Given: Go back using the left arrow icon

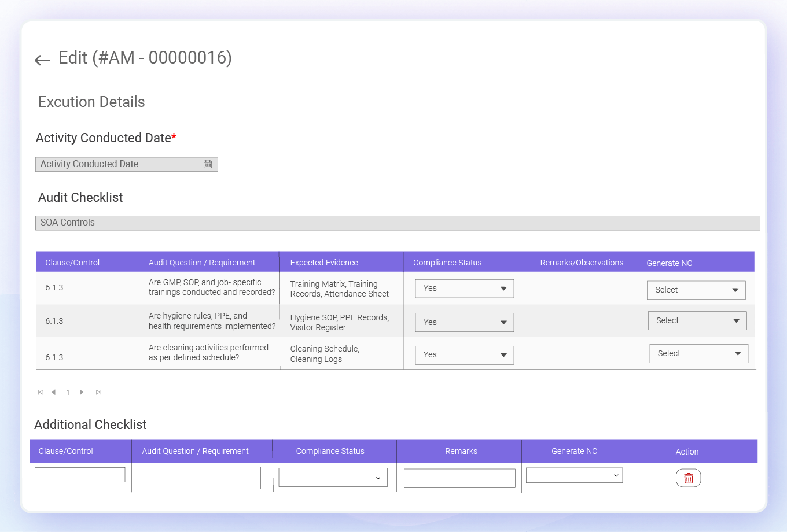Looking at the screenshot, I should pyautogui.click(x=42, y=60).
